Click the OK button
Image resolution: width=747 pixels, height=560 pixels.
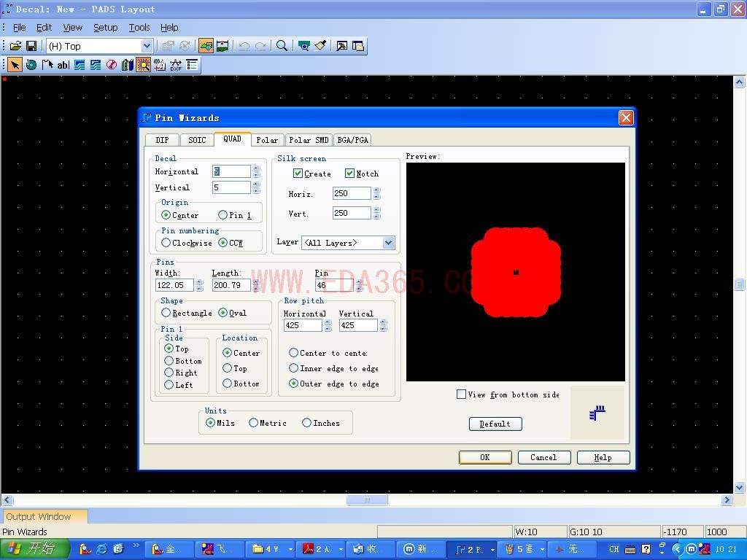coord(485,457)
